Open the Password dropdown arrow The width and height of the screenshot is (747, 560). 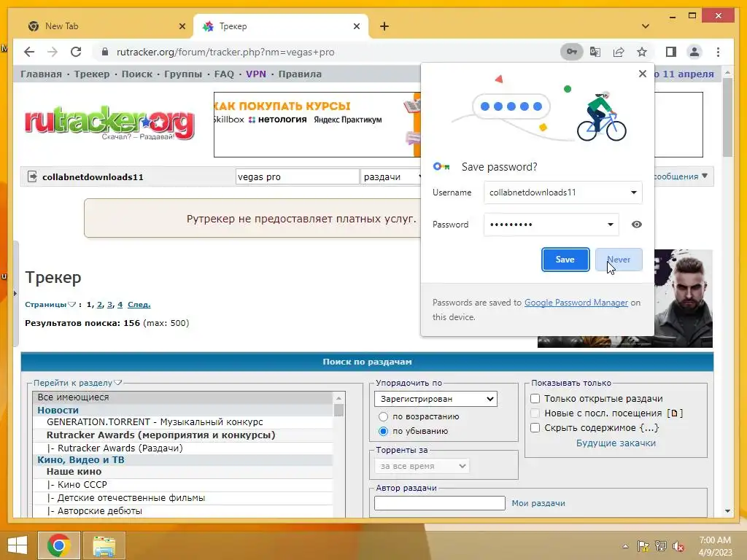(x=611, y=225)
